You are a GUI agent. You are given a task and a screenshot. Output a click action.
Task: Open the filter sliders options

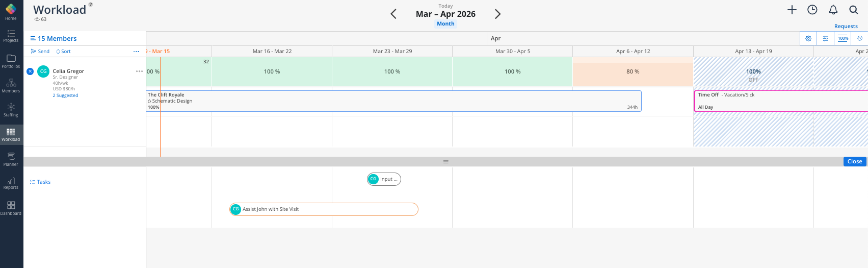click(826, 38)
